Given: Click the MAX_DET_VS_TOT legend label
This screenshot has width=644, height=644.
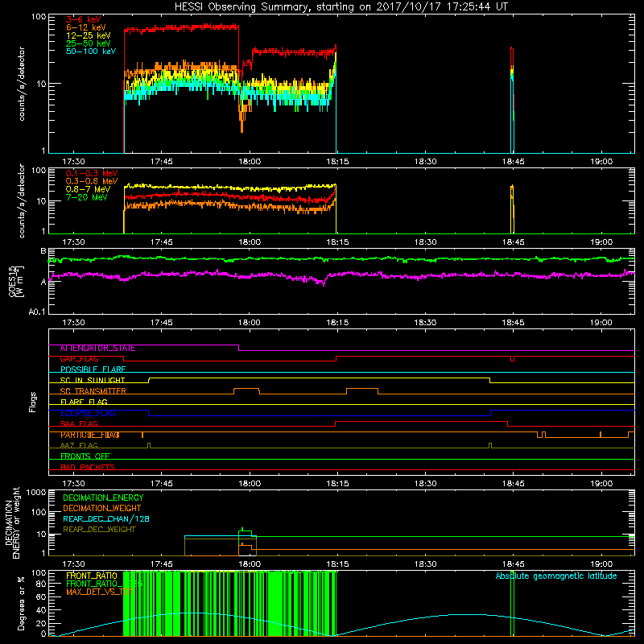Looking at the screenshot, I should (x=99, y=592).
